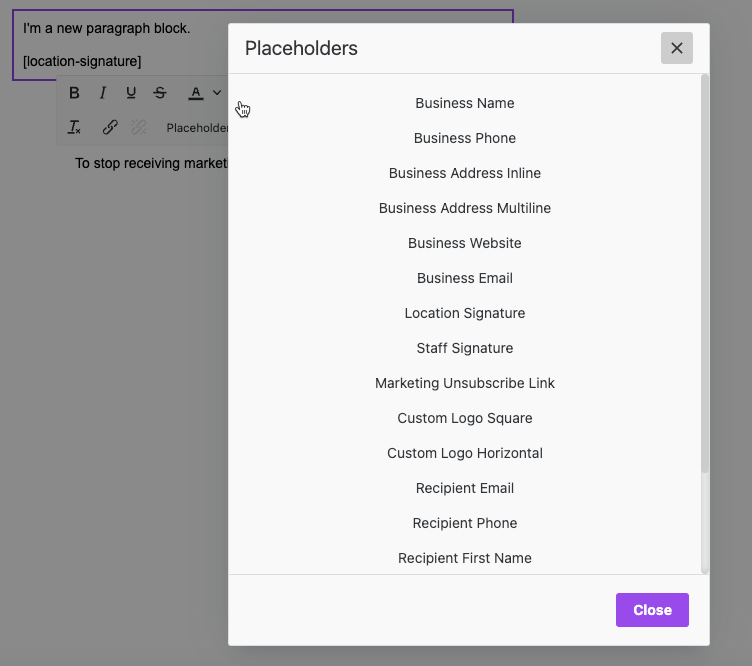Viewport: 752px width, 666px height.
Task: Click the clear formatting icon
Action: point(74,127)
